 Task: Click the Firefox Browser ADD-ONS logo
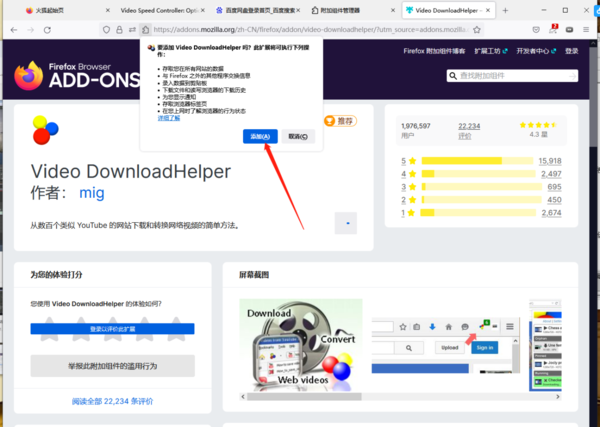[77, 75]
